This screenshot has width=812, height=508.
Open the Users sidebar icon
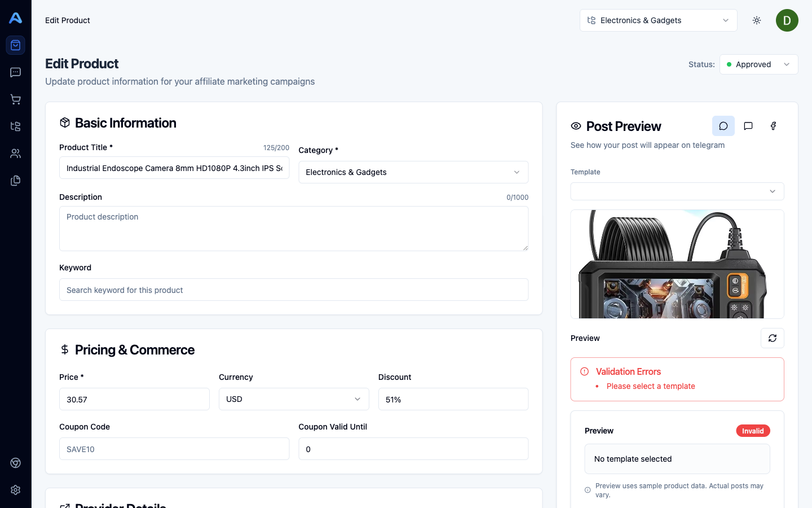(x=15, y=153)
